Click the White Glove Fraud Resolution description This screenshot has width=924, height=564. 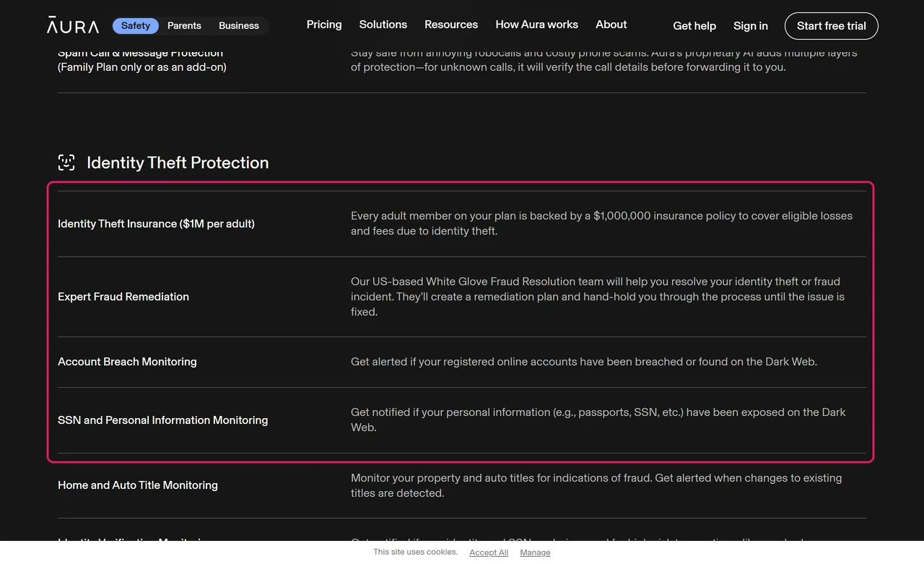click(598, 297)
